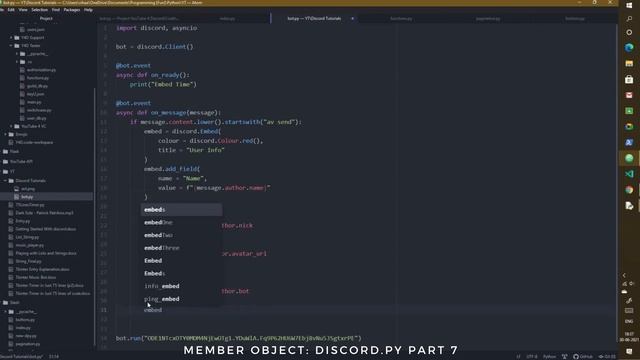
Task: Click the active Atom icon on taskbar
Action: pyautogui.click(x=629, y=158)
